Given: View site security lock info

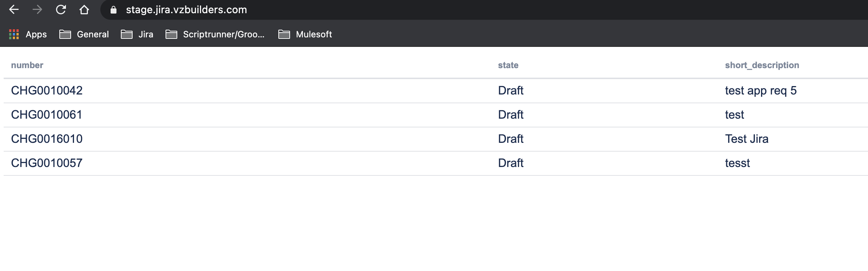Looking at the screenshot, I should pyautogui.click(x=114, y=10).
